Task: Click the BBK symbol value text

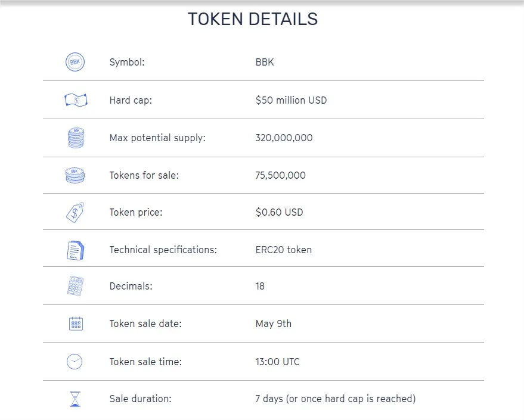Action: [265, 62]
